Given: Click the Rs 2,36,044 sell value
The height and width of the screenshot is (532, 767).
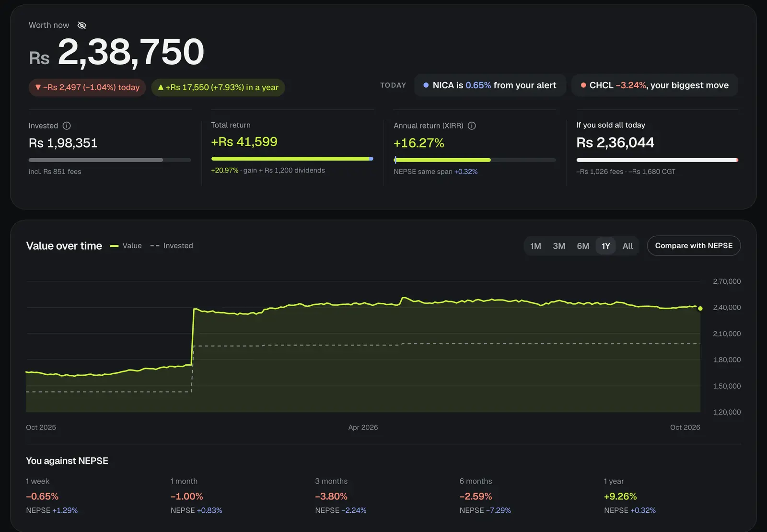Looking at the screenshot, I should point(615,142).
